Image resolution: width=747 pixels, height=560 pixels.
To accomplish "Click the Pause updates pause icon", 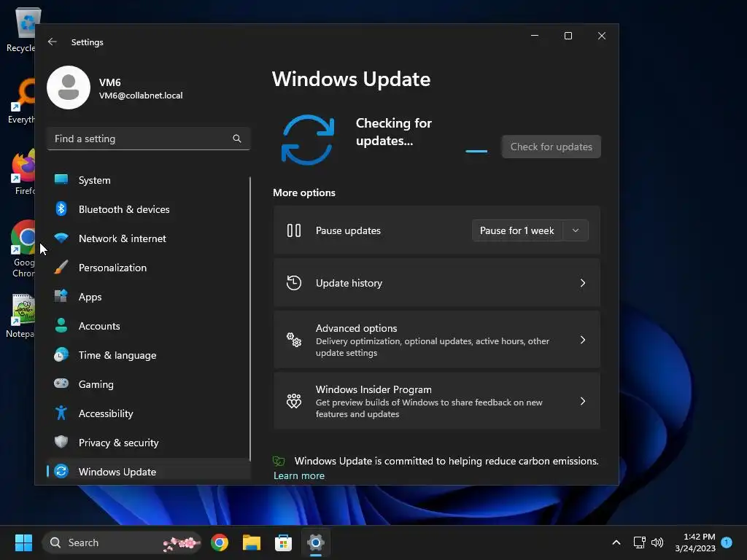I will pyautogui.click(x=294, y=230).
